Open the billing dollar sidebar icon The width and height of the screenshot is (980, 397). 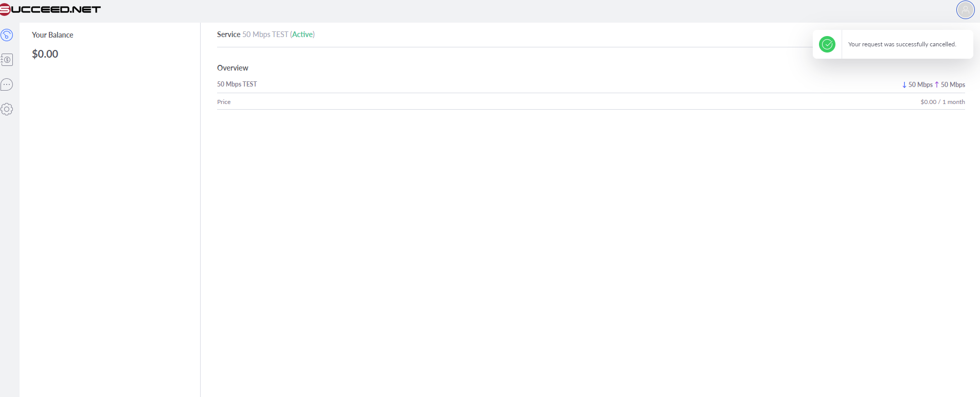point(7,60)
